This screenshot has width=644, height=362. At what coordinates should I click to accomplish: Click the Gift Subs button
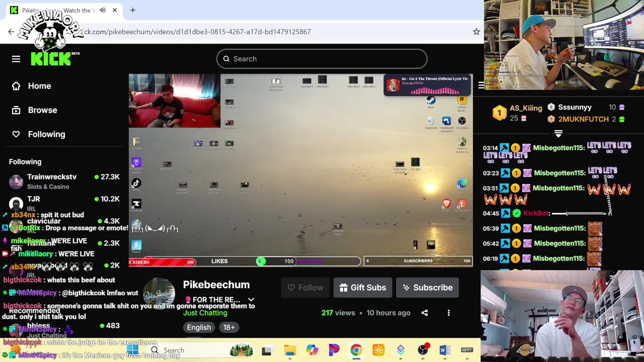[362, 288]
